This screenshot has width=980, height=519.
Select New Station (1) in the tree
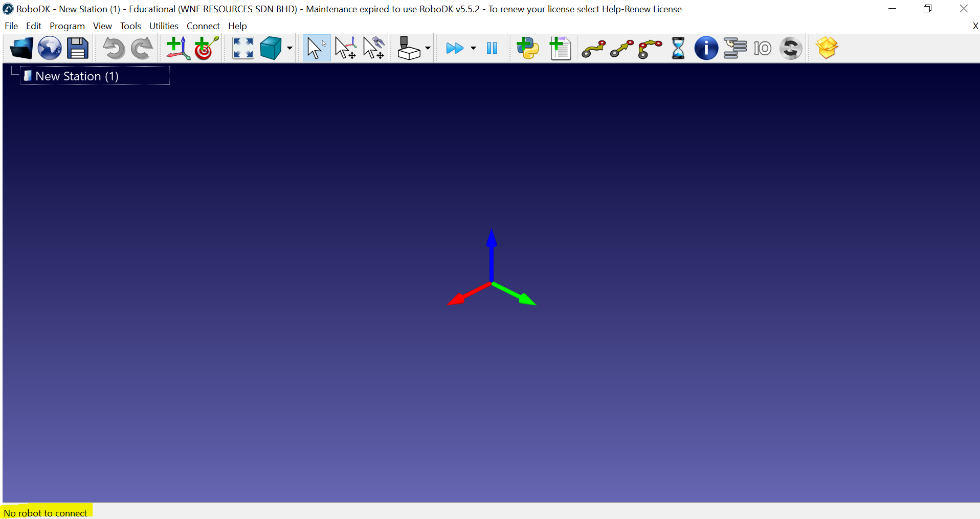tap(77, 76)
